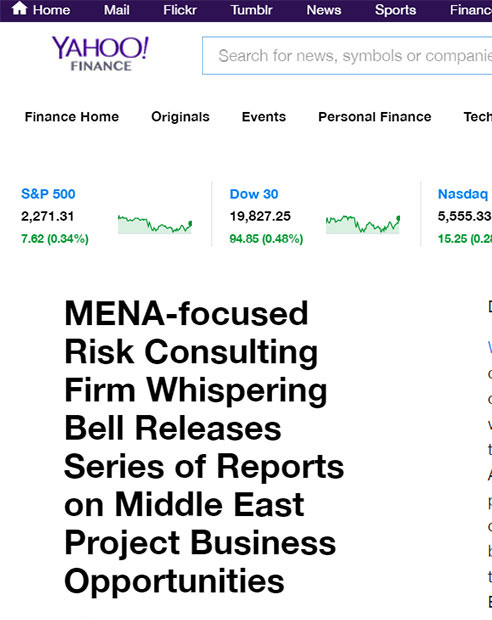
Task: Open the Dow 30 sparkline chart
Action: (363, 225)
